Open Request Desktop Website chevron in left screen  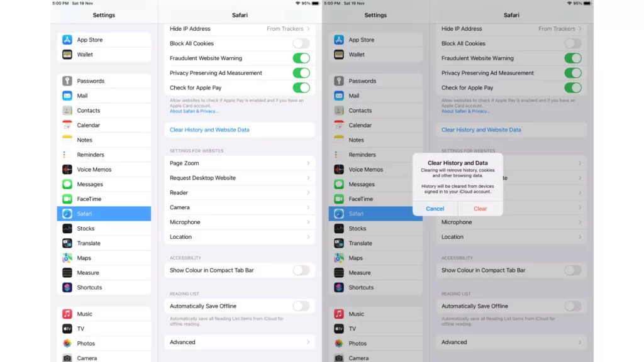click(x=308, y=178)
